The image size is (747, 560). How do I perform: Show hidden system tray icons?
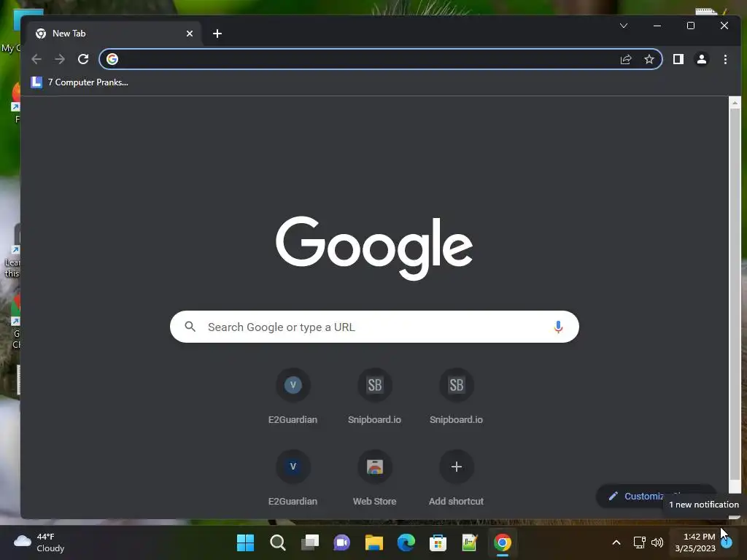pyautogui.click(x=616, y=542)
